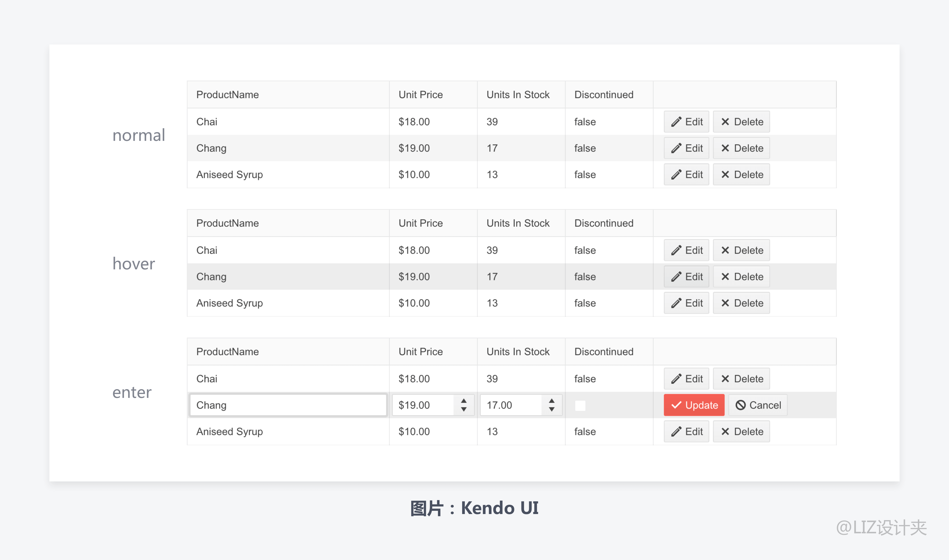Click into the $19.00 unit price input

coord(423,405)
